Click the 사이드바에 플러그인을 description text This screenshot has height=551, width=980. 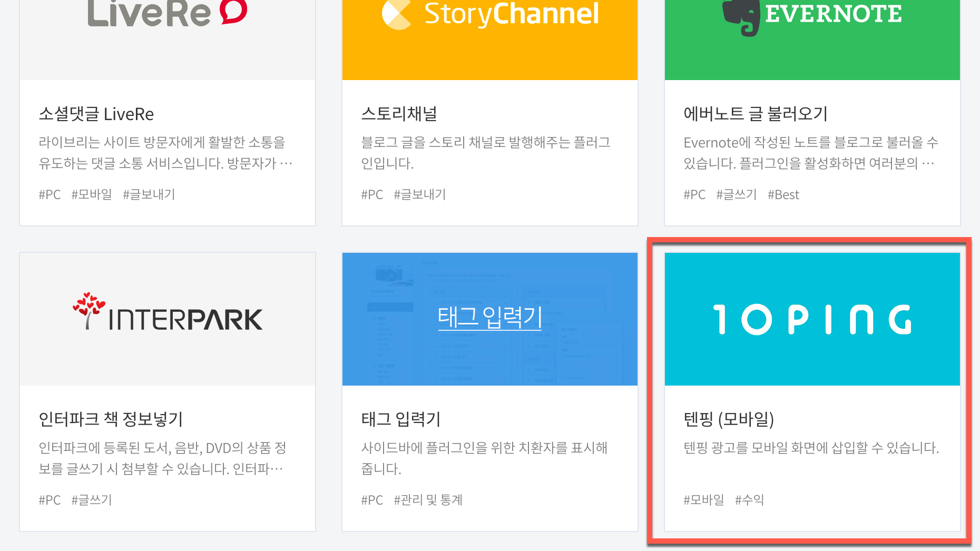[484, 458]
